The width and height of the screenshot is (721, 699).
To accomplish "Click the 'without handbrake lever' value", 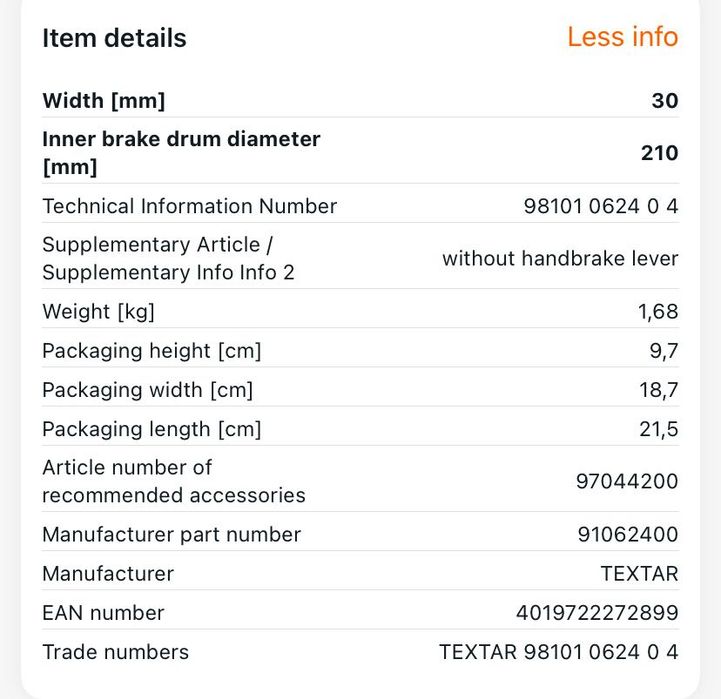I will [560, 258].
